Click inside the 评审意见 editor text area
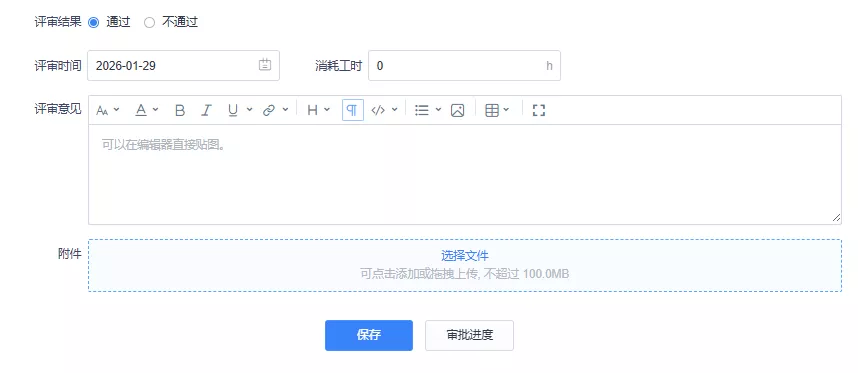 pos(465,174)
